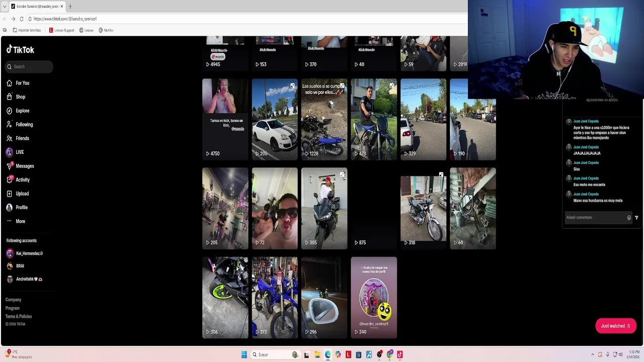Expand the Program footer section
Image resolution: width=644 pixels, height=362 pixels.
point(12,308)
